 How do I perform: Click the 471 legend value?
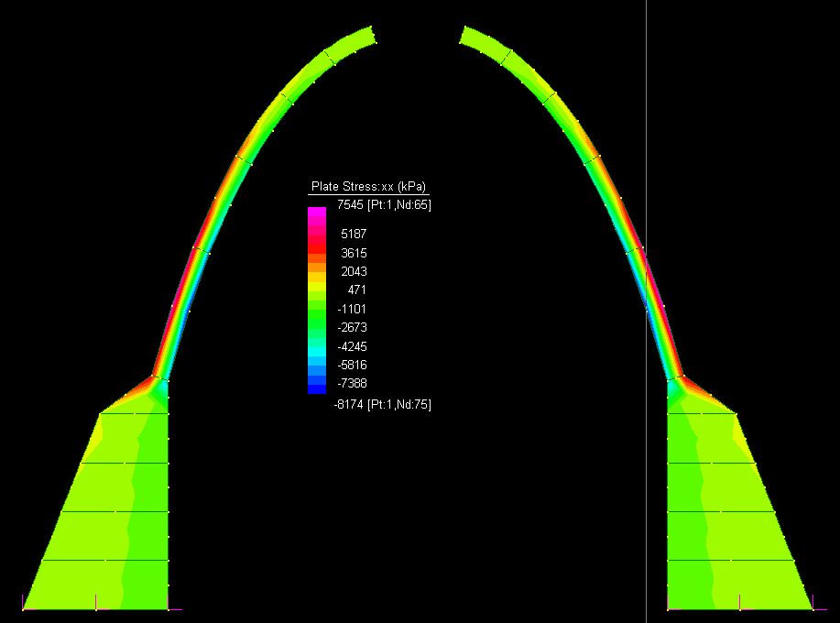(355, 290)
